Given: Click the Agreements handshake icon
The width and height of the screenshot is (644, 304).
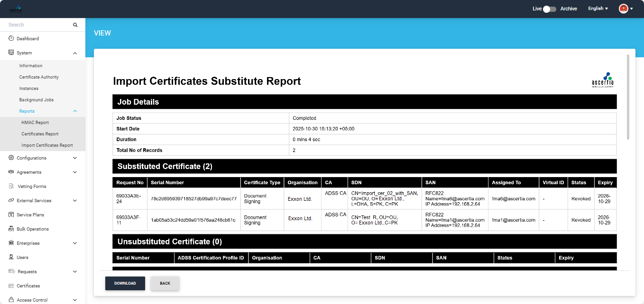Looking at the screenshot, I should tap(11, 172).
